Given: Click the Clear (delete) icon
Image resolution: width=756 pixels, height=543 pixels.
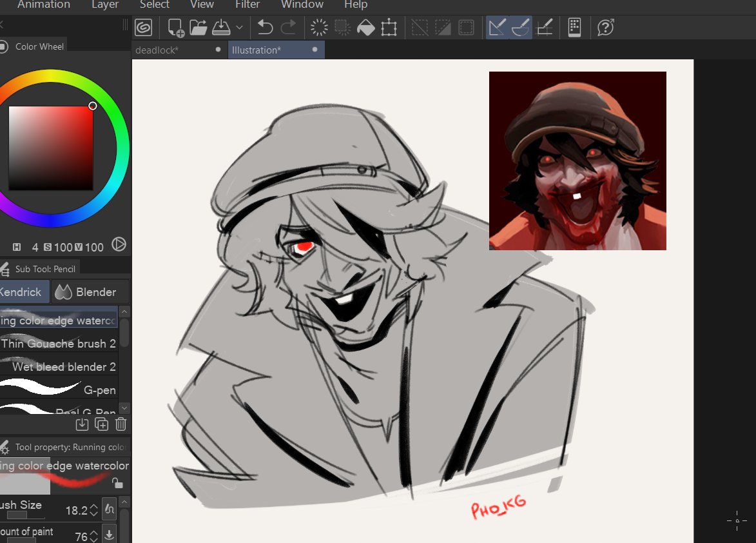Looking at the screenshot, I should point(318,28).
